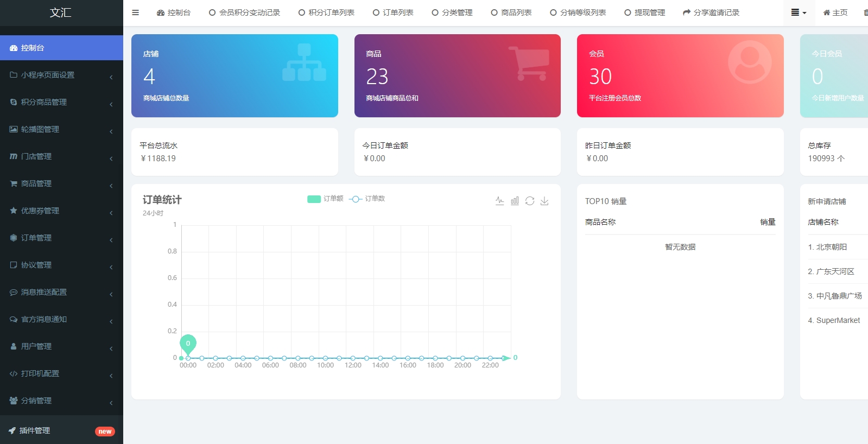Toggle the hamburger sidebar collapse icon
The height and width of the screenshot is (444, 868).
(x=135, y=12)
